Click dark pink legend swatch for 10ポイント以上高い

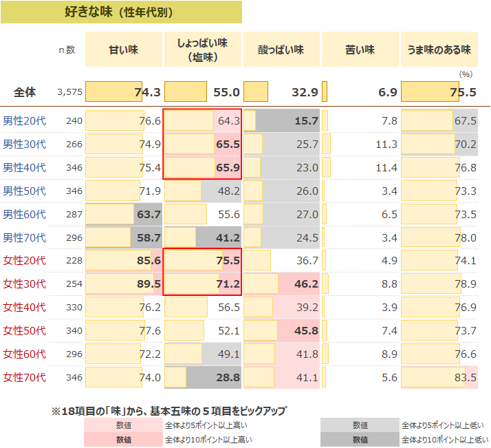pyautogui.click(x=123, y=439)
